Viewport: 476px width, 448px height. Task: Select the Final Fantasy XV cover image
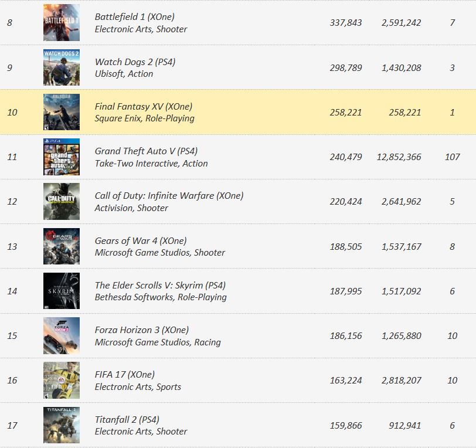point(62,112)
